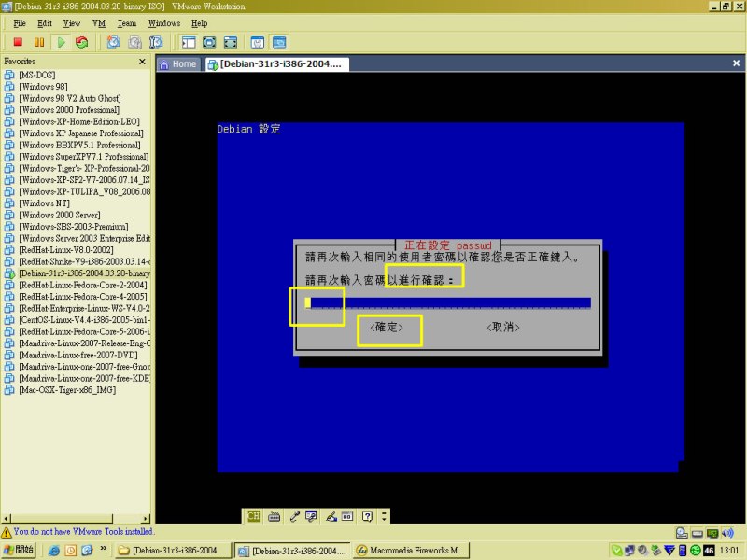Close the Favorites panel

142,62
